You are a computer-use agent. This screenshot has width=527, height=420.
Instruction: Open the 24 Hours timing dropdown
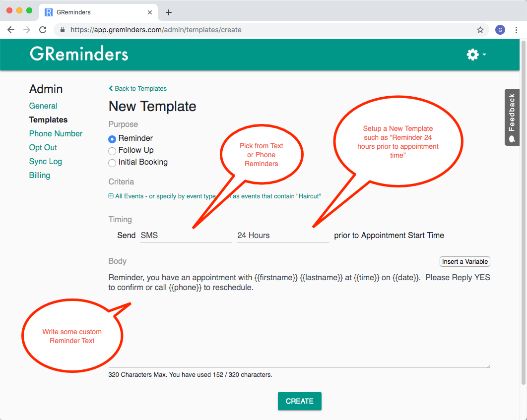pyautogui.click(x=283, y=236)
